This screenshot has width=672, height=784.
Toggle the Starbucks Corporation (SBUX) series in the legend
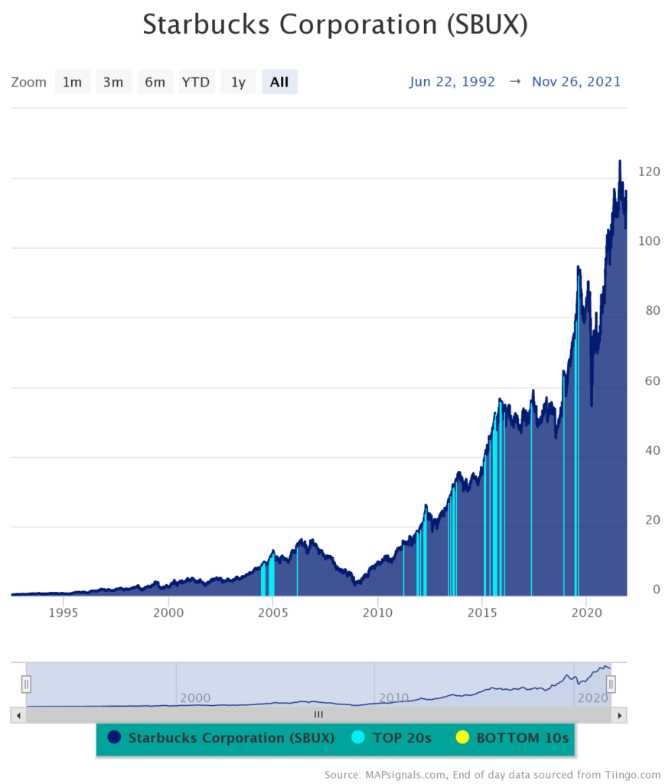pos(222,738)
